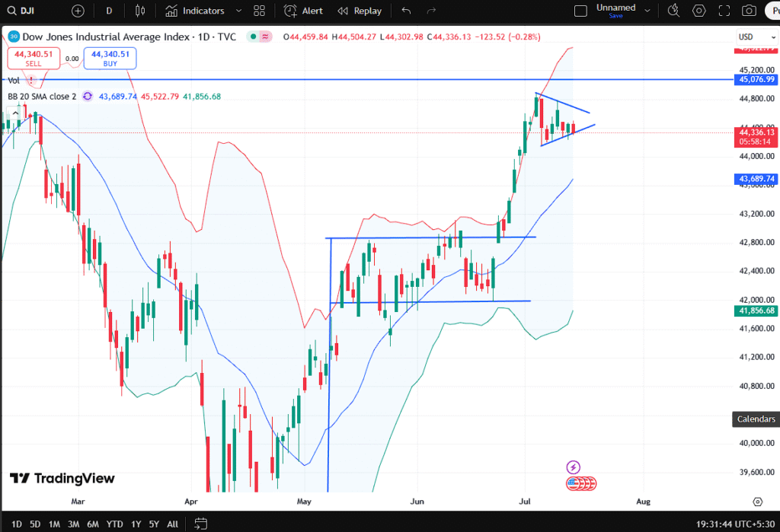Viewport: 780px width, 532px height.
Task: Take a chart snapshot with camera
Action: coord(750,11)
